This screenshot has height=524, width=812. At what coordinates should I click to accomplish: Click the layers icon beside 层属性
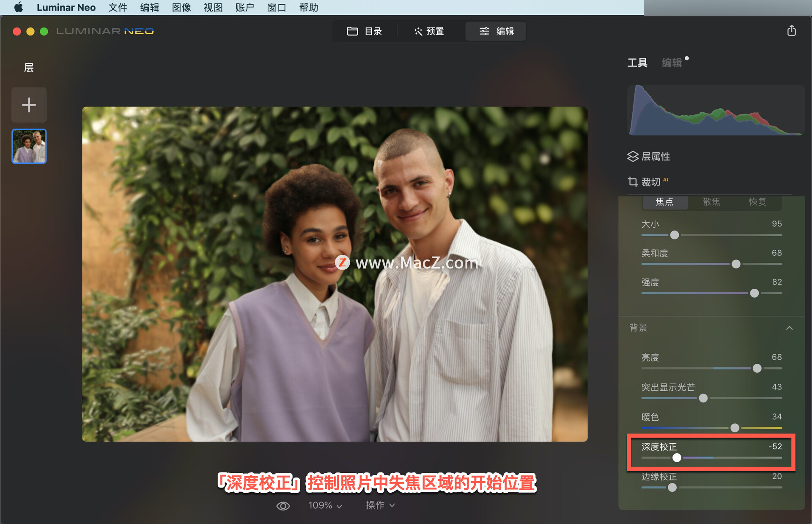point(633,157)
